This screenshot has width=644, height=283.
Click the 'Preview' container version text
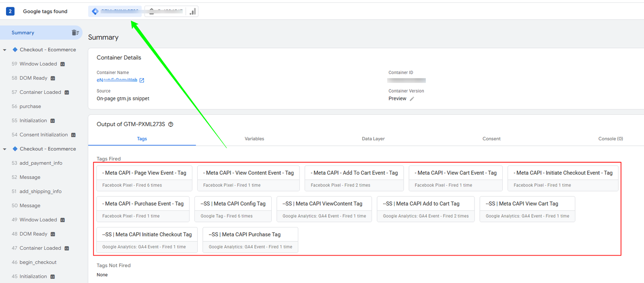click(397, 99)
